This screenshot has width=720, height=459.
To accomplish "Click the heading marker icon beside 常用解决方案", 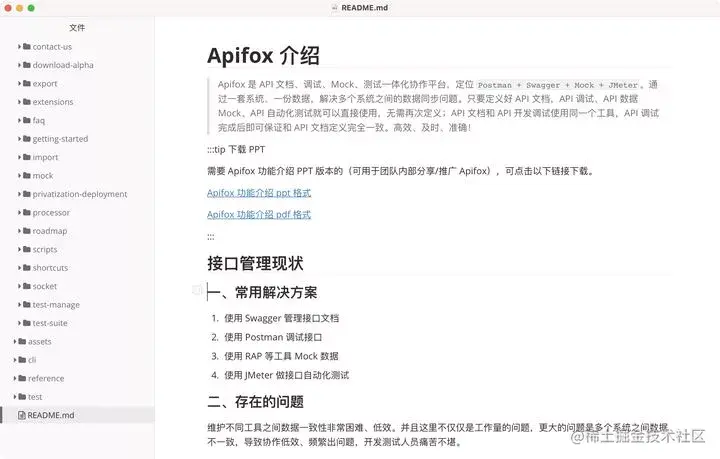I will [197, 290].
